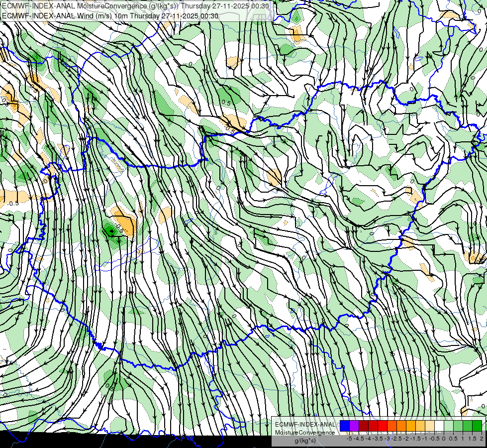Screen dimensions: 487x448
Task: Pick the pale cream legend swatch
Action: 430,426
